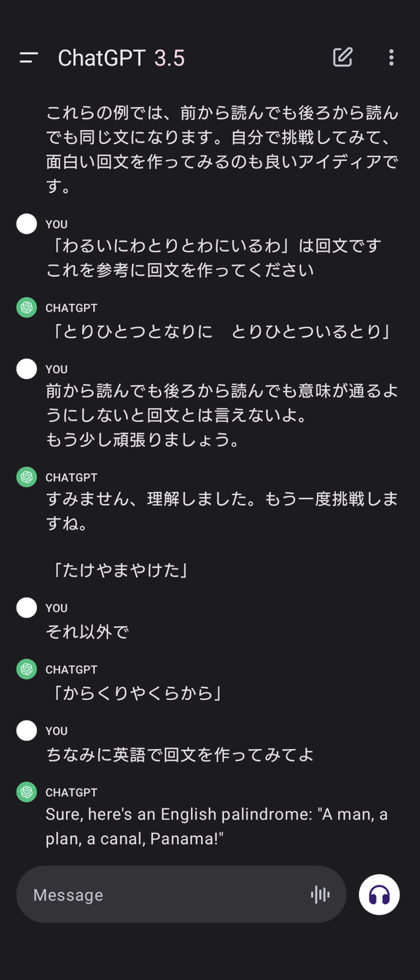420x980 pixels.
Task: Tap the ChatGPT 3.5 model title
Action: point(120,58)
